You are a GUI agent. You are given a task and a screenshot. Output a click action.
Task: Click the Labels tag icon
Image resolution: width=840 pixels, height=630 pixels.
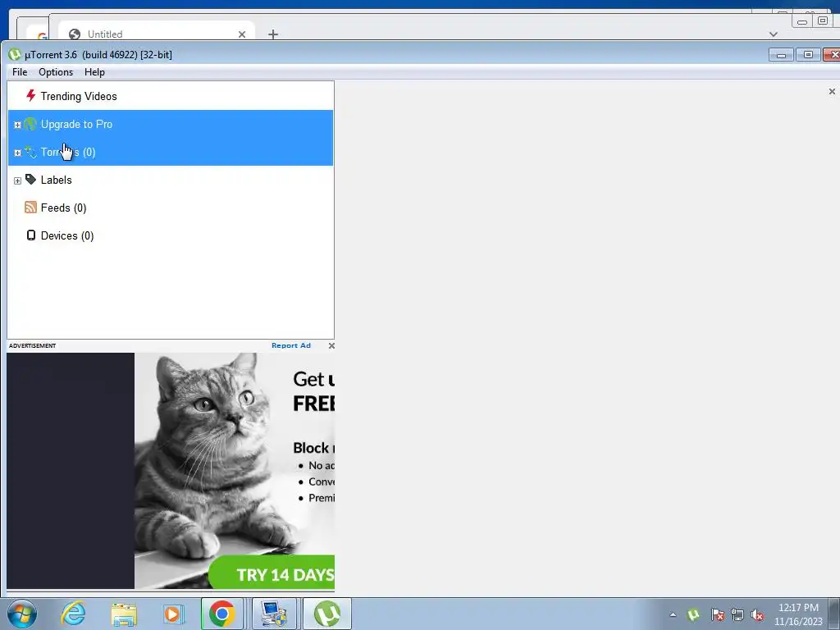point(30,180)
